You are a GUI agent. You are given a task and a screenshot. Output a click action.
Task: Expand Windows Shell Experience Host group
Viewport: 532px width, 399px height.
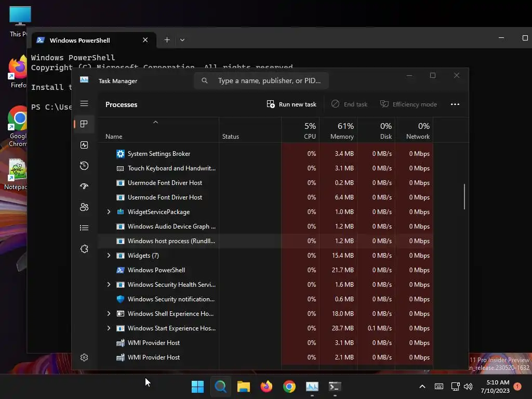pos(109,314)
